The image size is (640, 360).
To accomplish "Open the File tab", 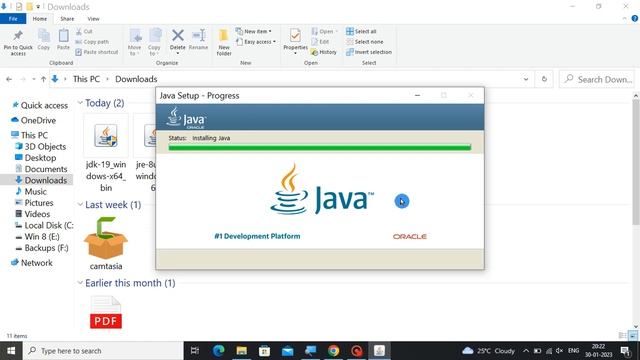I will [x=13, y=19].
